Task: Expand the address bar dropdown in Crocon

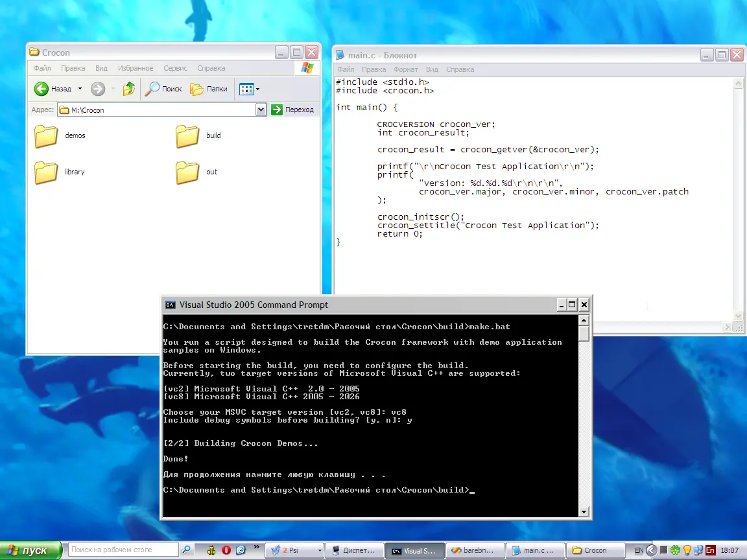Action: click(261, 110)
